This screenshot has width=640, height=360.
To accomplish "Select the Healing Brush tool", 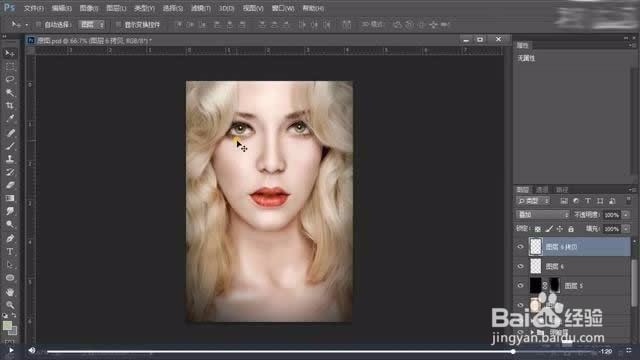I will tap(10, 133).
